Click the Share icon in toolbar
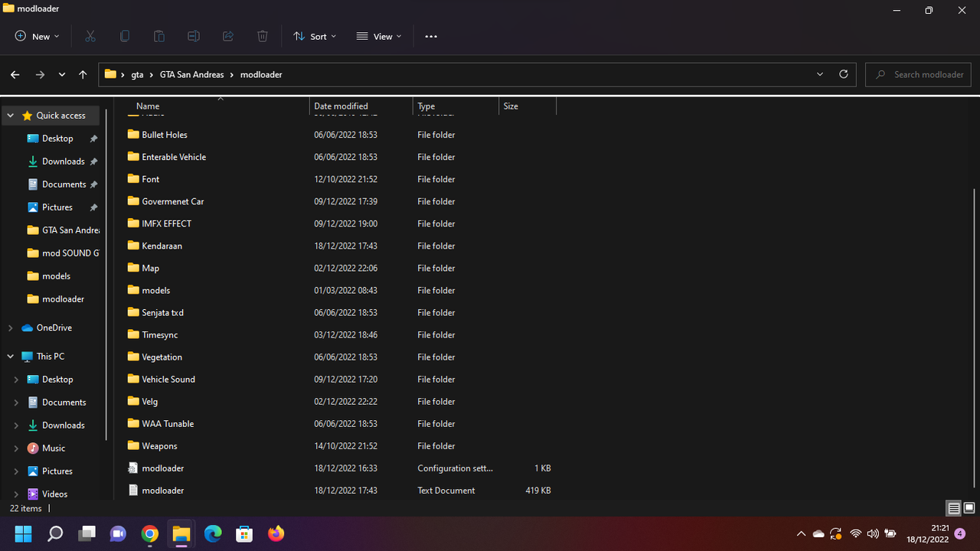This screenshot has height=551, width=980. click(228, 36)
